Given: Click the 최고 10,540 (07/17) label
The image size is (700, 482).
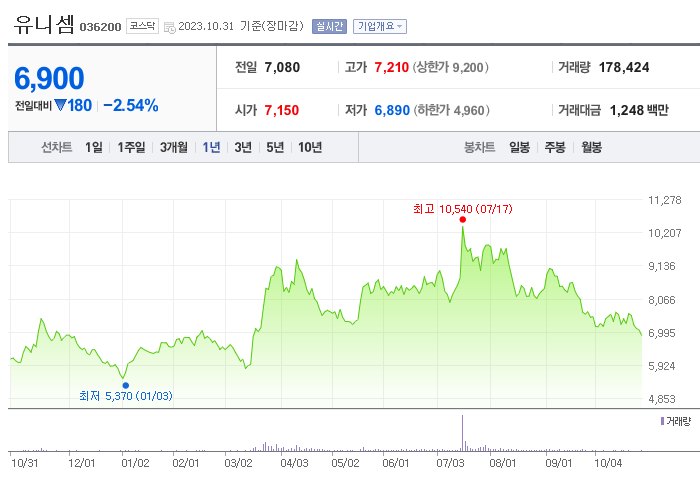Looking at the screenshot, I should coord(462,209).
